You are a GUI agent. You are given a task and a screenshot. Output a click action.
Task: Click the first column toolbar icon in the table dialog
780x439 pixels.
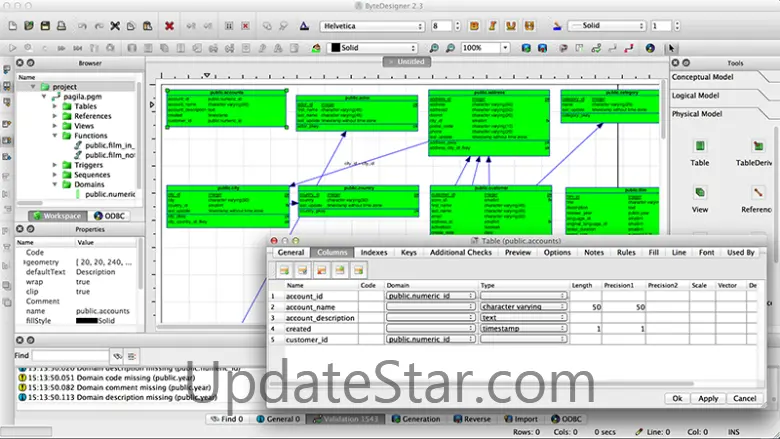click(284, 270)
